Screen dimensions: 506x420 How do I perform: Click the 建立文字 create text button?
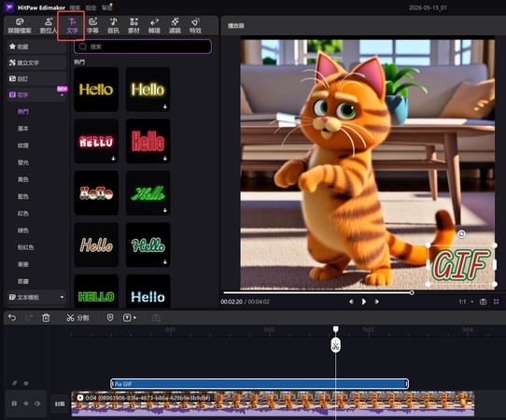click(36, 63)
